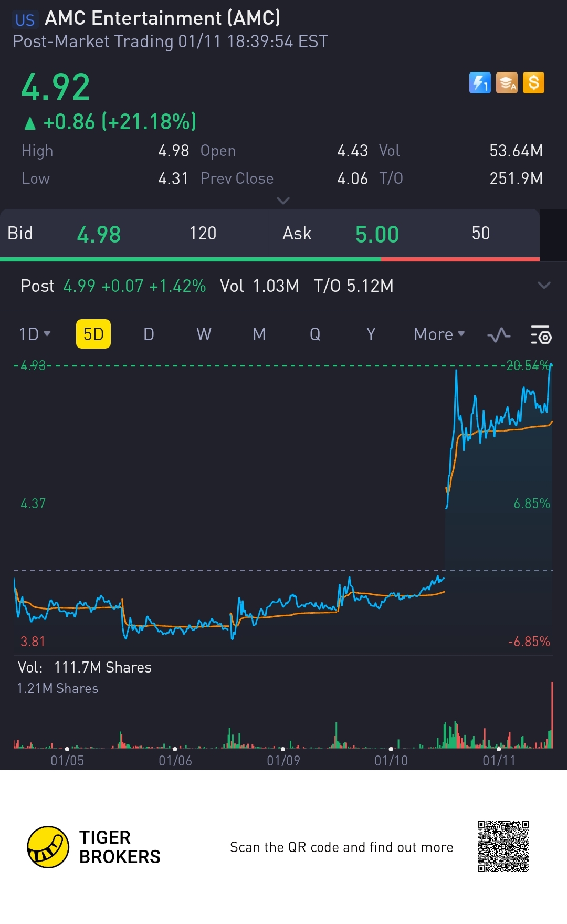Image resolution: width=567 pixels, height=924 pixels.
Task: Tap the blue lightning bolt icon
Action: (480, 83)
